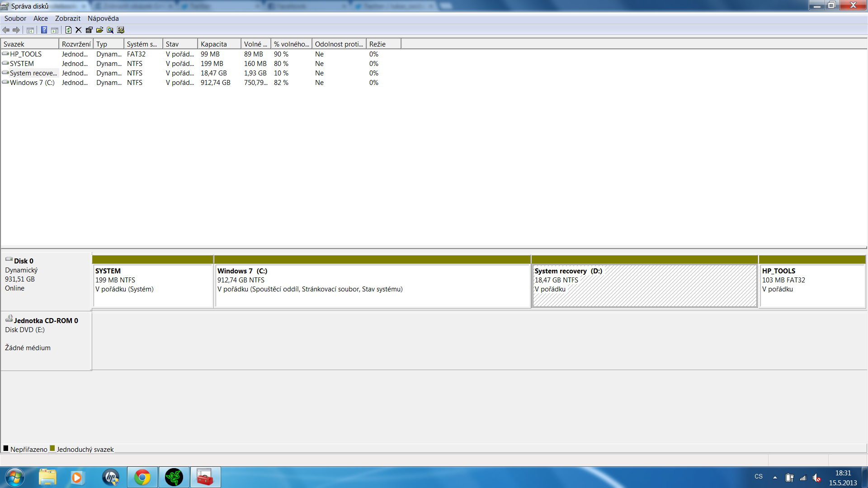The width and height of the screenshot is (868, 488).
Task: Click the Jednoduchý svazek legend color square
Action: (52, 448)
